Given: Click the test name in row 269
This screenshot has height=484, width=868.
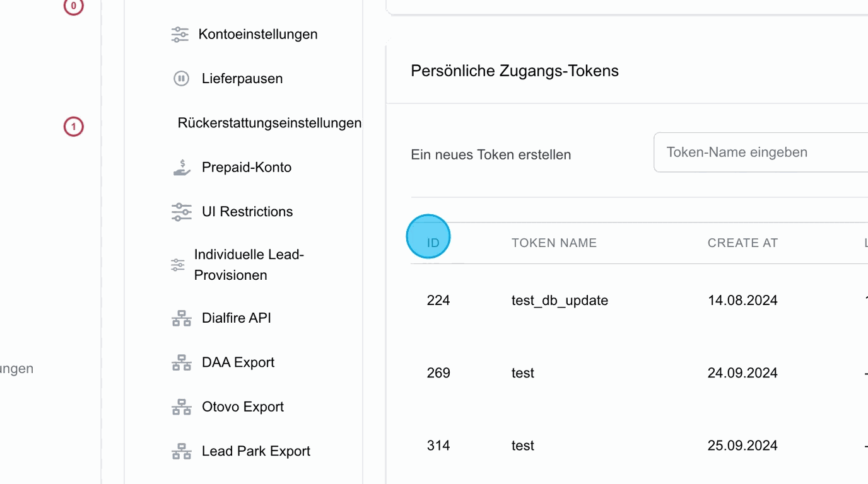Looking at the screenshot, I should (523, 373).
